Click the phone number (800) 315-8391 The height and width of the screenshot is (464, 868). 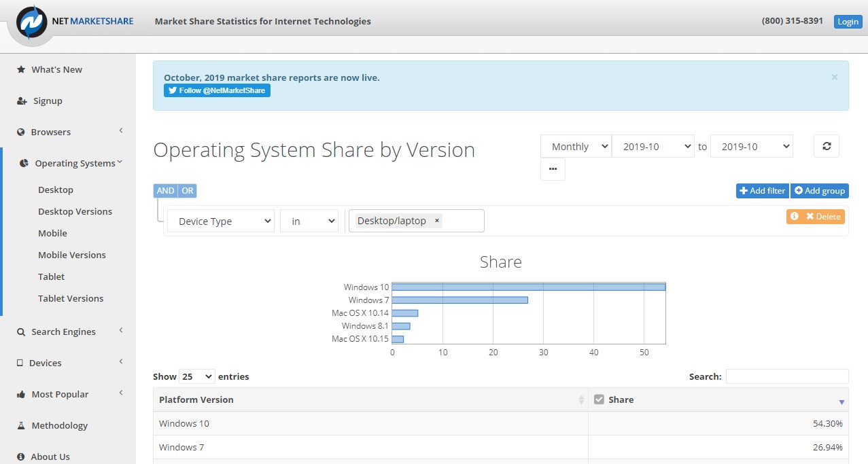pos(793,21)
